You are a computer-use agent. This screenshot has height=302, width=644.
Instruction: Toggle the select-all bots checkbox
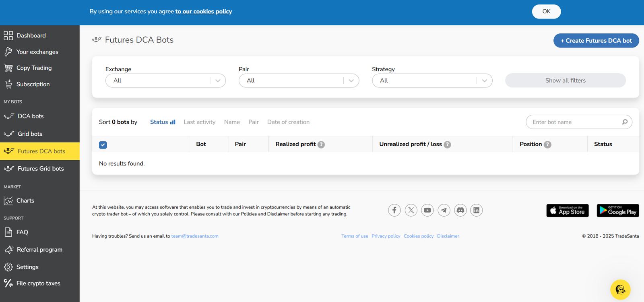pos(103,145)
